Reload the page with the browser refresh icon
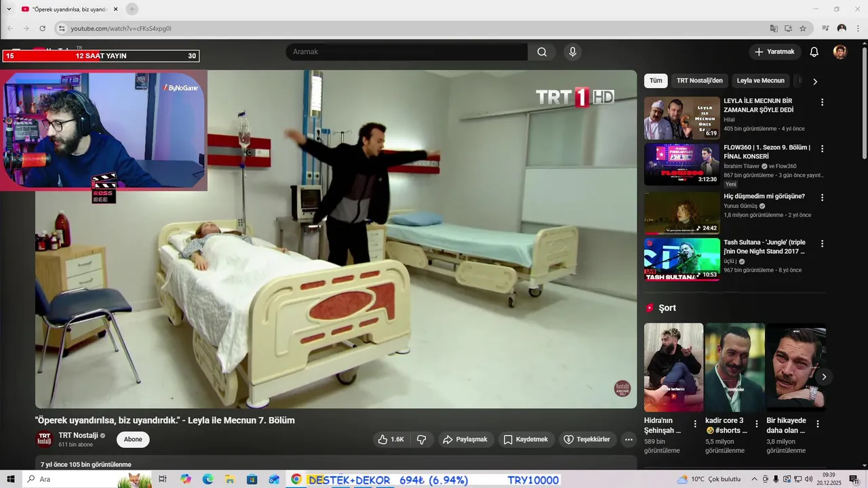 point(42,28)
